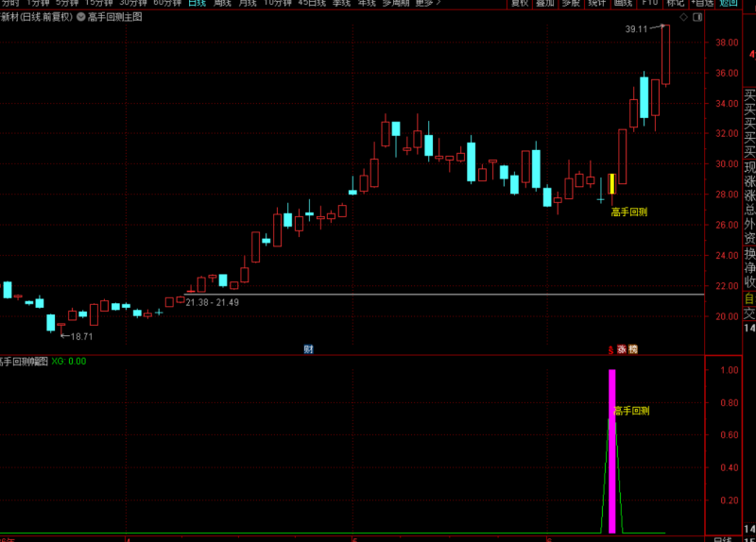756x542 pixels.
Task: Click the 多股 button
Action: point(571,3)
